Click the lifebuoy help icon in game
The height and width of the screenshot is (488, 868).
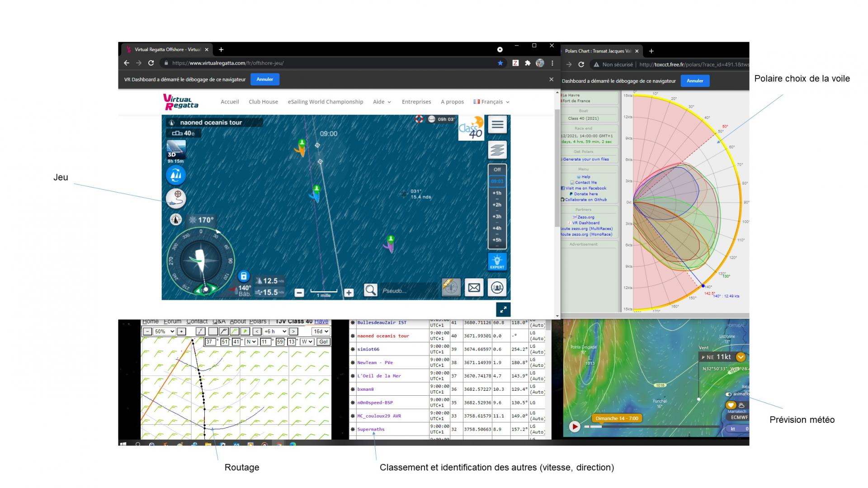click(419, 119)
